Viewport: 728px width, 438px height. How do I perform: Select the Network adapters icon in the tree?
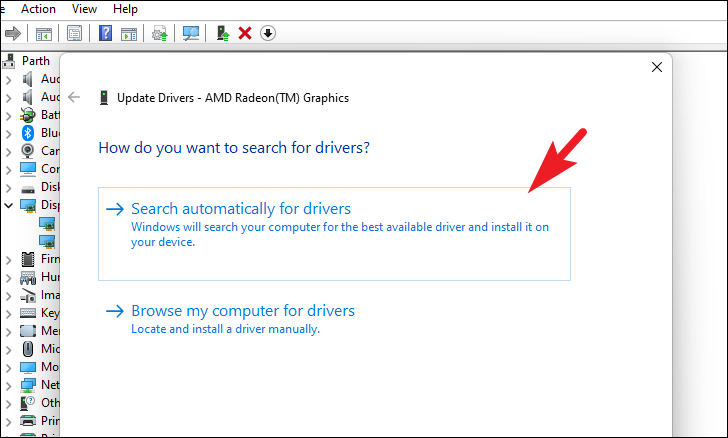pyautogui.click(x=28, y=385)
